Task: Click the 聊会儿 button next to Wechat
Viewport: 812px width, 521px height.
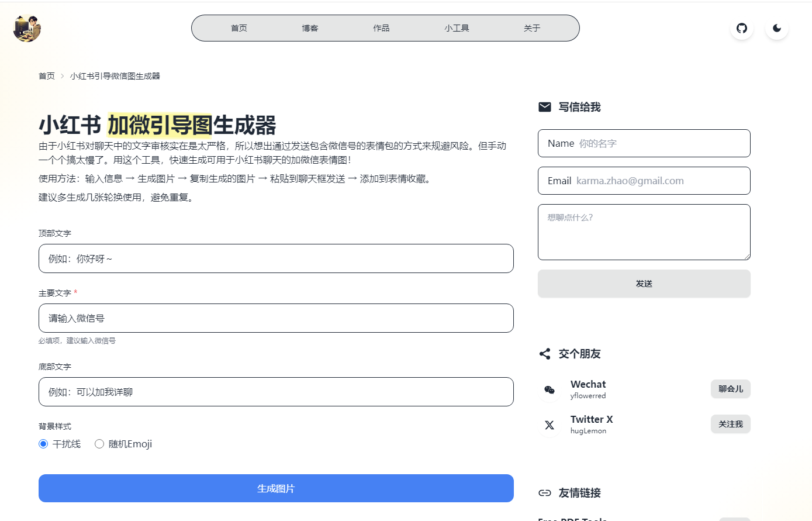Action: (731, 389)
